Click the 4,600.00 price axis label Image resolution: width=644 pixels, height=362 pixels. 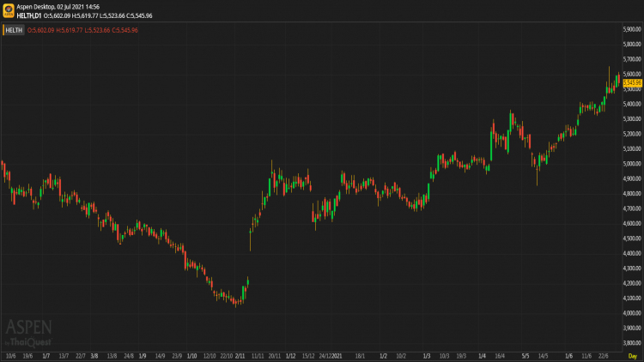632,223
